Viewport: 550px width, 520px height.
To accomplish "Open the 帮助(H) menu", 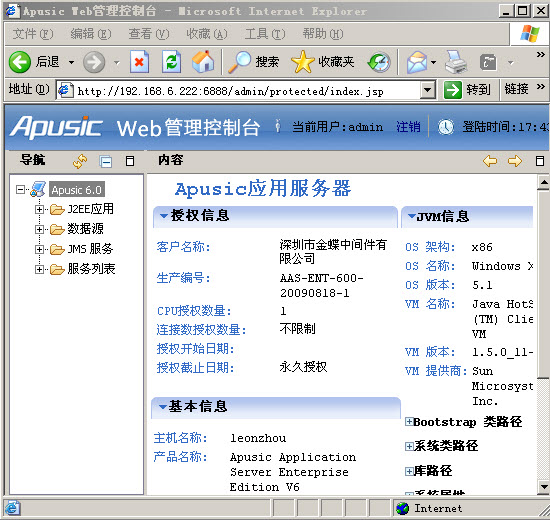I will point(323,34).
